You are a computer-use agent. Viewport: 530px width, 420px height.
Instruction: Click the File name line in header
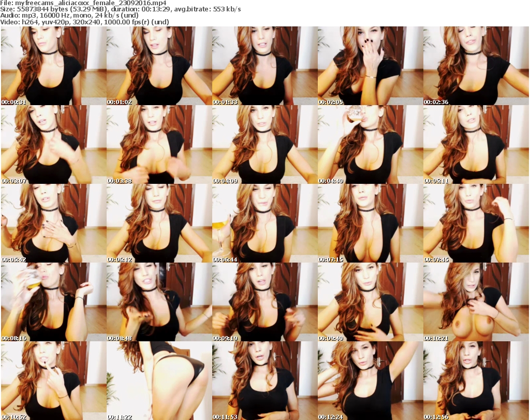87,3
